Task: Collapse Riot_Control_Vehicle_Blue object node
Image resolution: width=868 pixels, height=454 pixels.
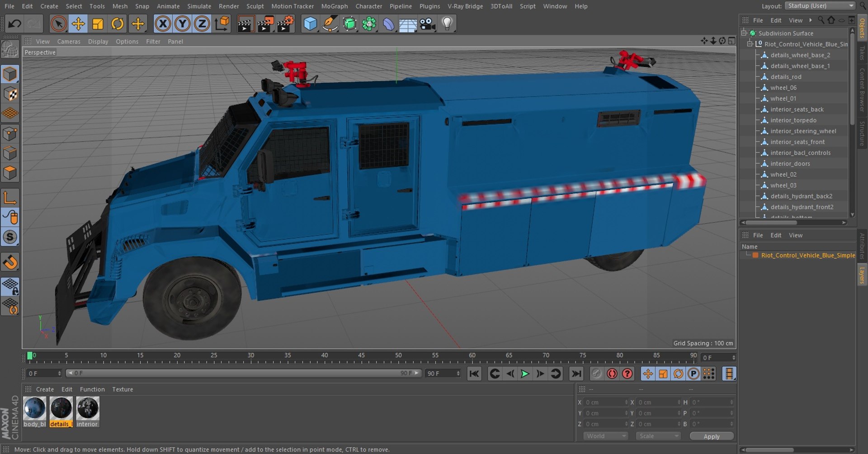Action: (750, 44)
